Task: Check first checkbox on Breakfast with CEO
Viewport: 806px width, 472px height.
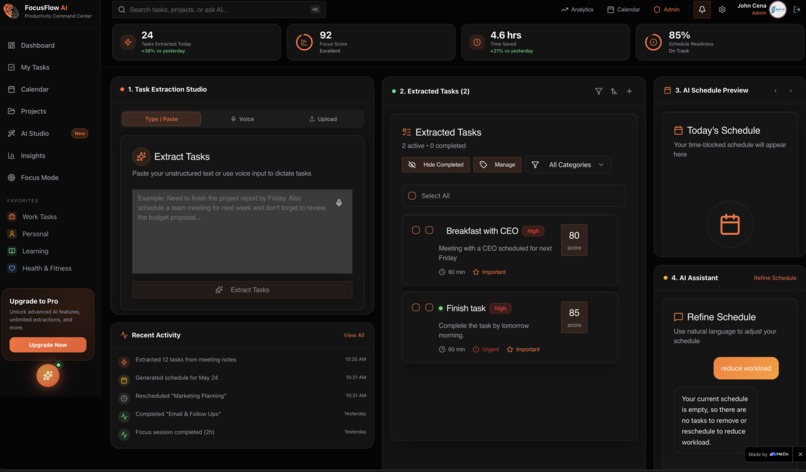Action: (416, 230)
